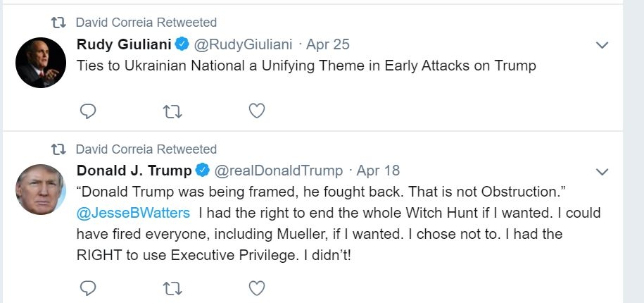The width and height of the screenshot is (644, 303).
Task: Retweet Rudy Giuliani's Ukrainian tweet
Action: click(x=172, y=111)
